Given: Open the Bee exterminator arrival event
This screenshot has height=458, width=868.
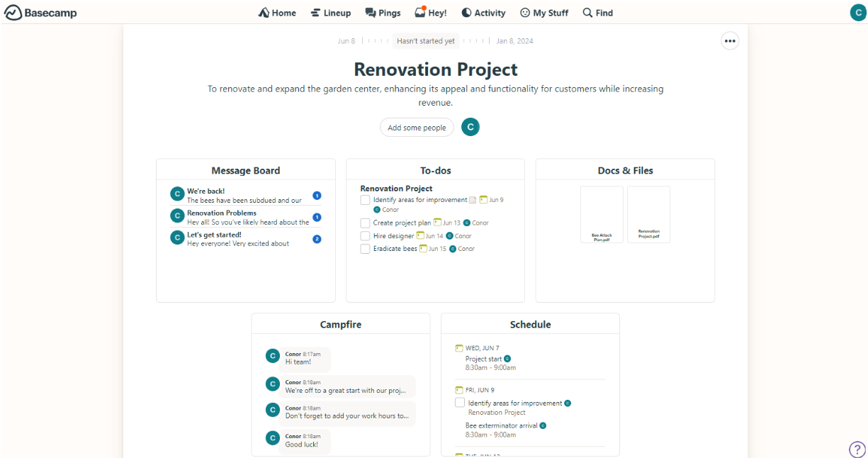Looking at the screenshot, I should tap(502, 425).
